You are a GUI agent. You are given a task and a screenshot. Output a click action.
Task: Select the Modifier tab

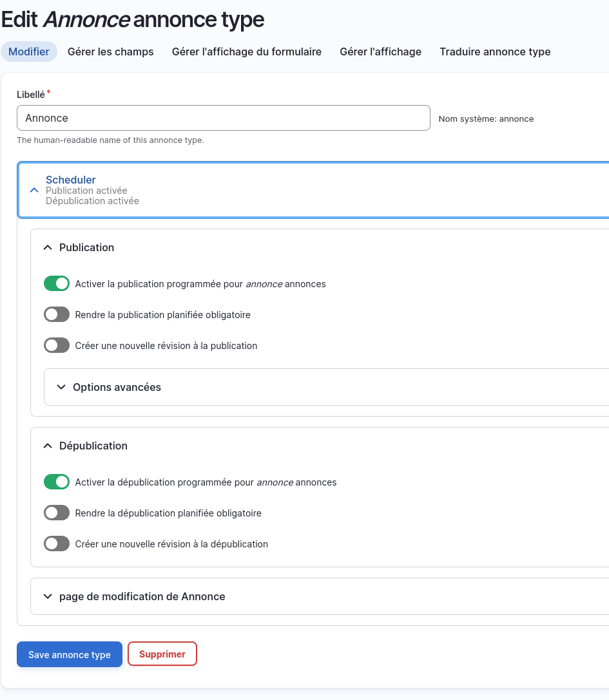[x=29, y=52]
